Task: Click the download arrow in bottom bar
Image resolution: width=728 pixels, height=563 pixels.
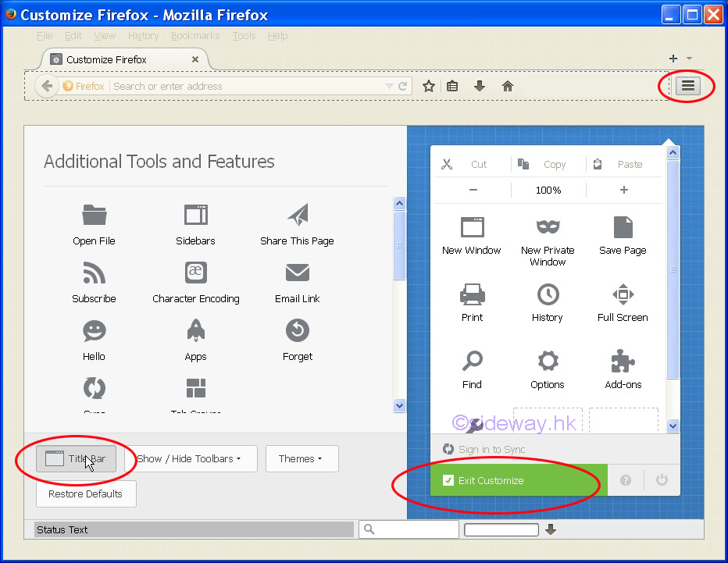Action: (551, 529)
